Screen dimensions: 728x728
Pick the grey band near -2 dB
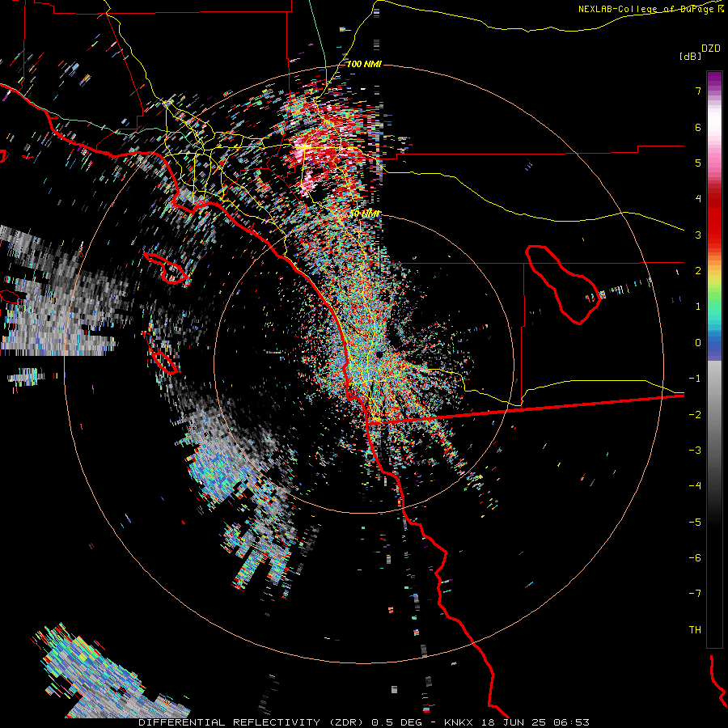tap(714, 415)
